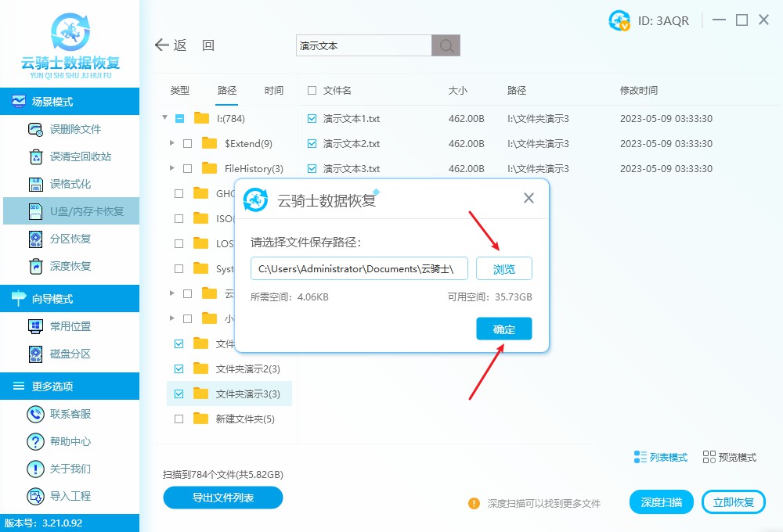
Task: Click 浏览 to choose save path
Action: (503, 268)
